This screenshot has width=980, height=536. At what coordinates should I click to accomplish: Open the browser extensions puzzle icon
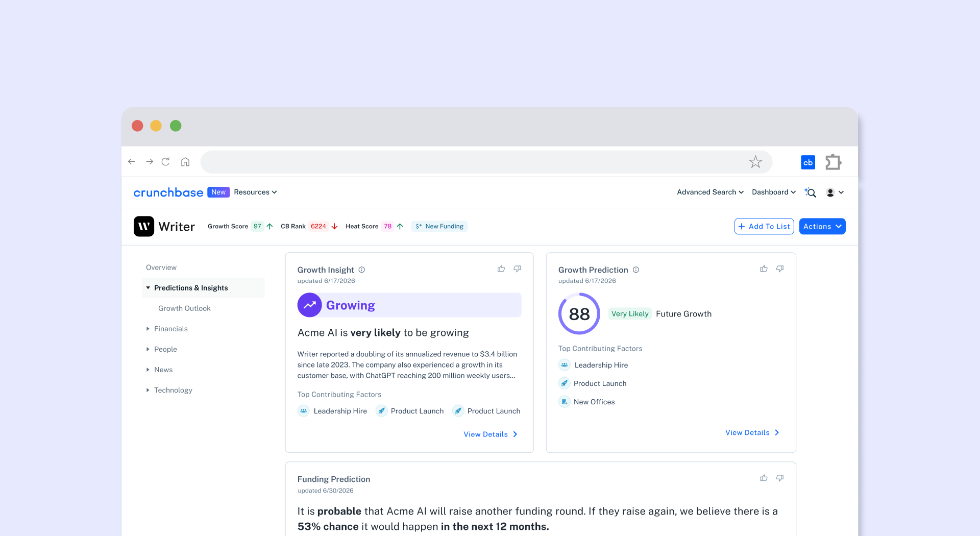coord(833,162)
